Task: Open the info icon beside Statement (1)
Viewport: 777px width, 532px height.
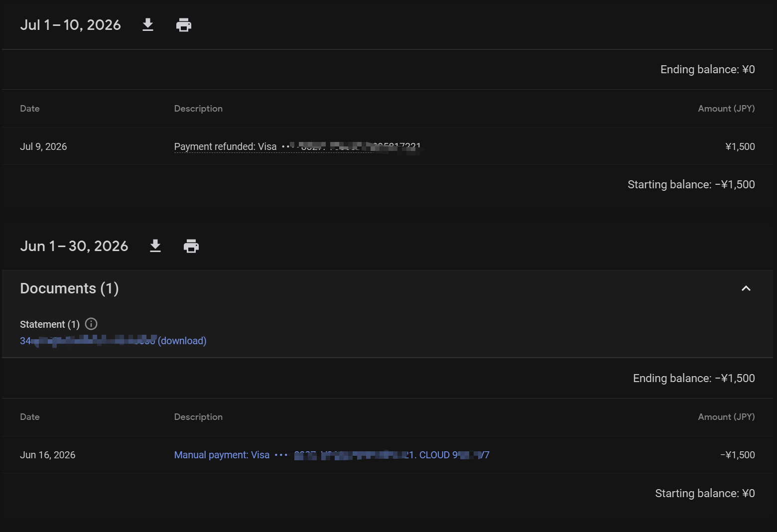Action: 91,324
